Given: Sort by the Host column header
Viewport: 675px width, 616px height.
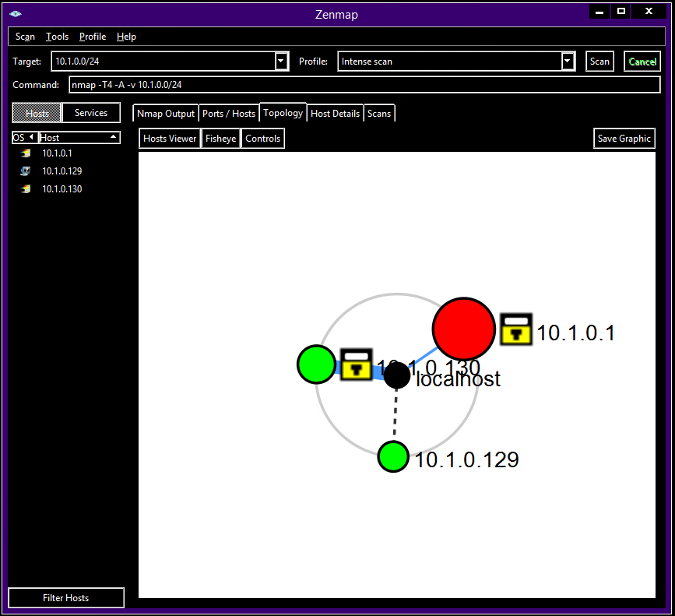Looking at the screenshot, I should click(x=79, y=138).
